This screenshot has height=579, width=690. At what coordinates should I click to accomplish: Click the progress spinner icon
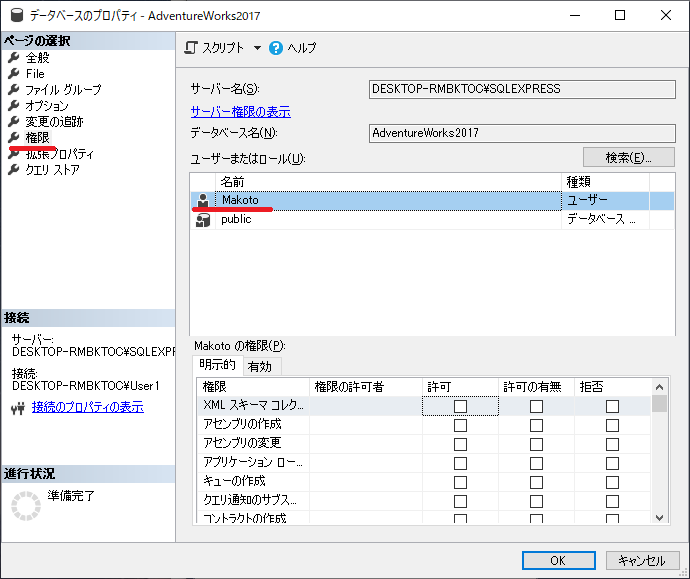click(26, 506)
